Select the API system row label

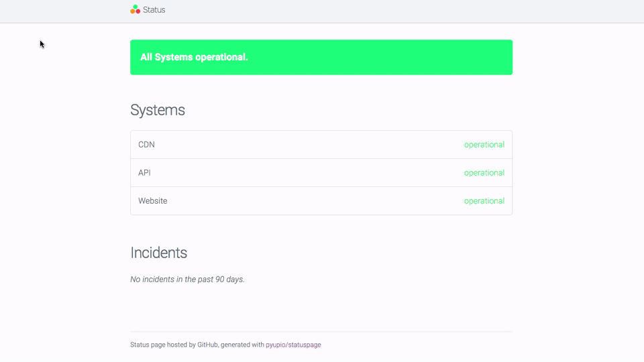tap(145, 173)
